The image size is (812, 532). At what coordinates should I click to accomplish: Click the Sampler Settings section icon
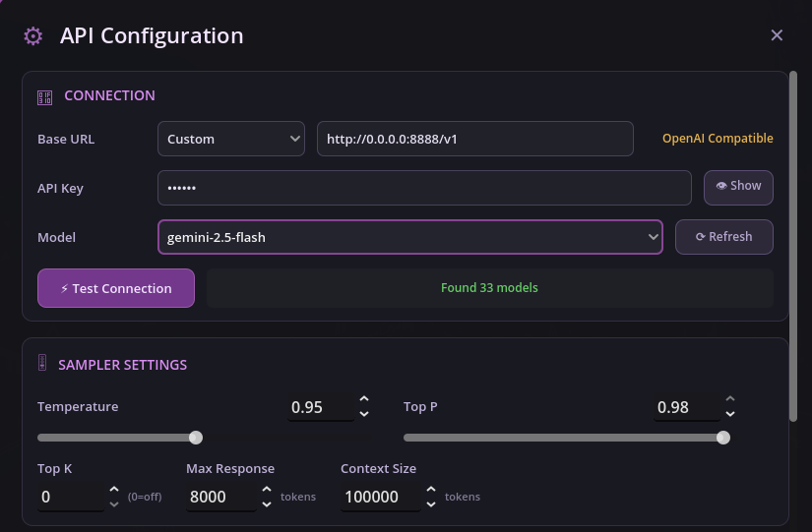(42, 362)
